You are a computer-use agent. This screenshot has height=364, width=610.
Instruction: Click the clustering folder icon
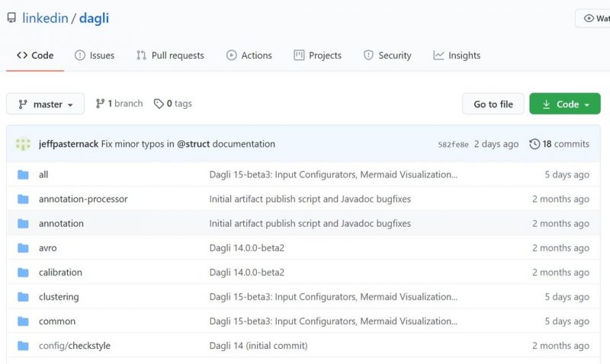(23, 297)
